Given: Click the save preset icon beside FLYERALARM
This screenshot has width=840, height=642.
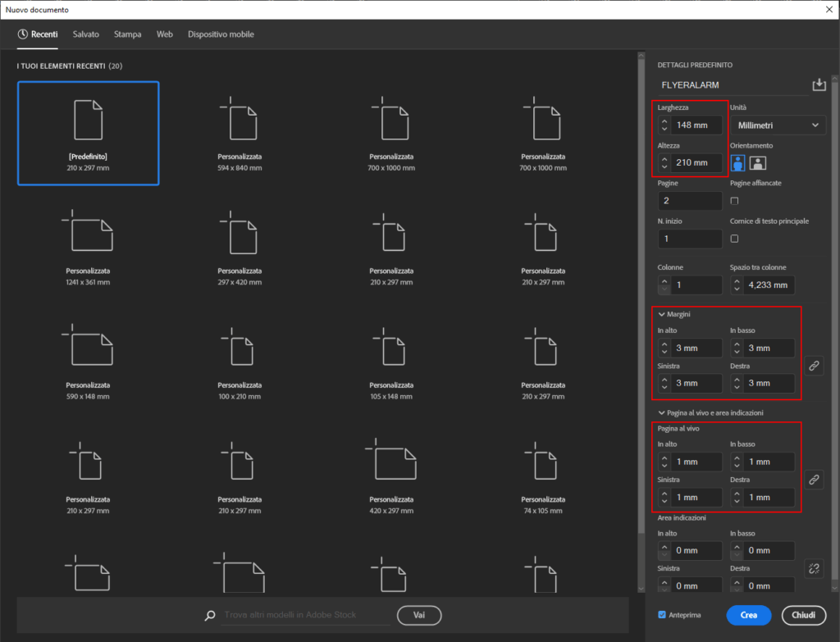Looking at the screenshot, I should 818,84.
